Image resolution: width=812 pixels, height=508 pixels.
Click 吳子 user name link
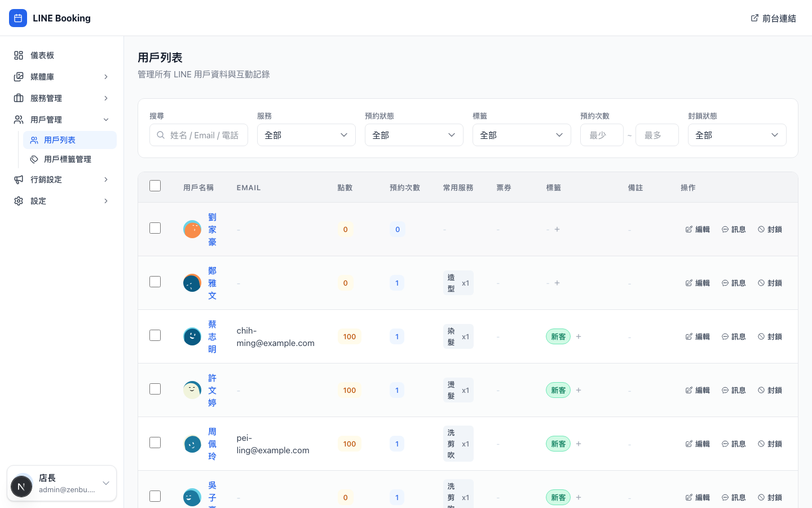point(212,492)
